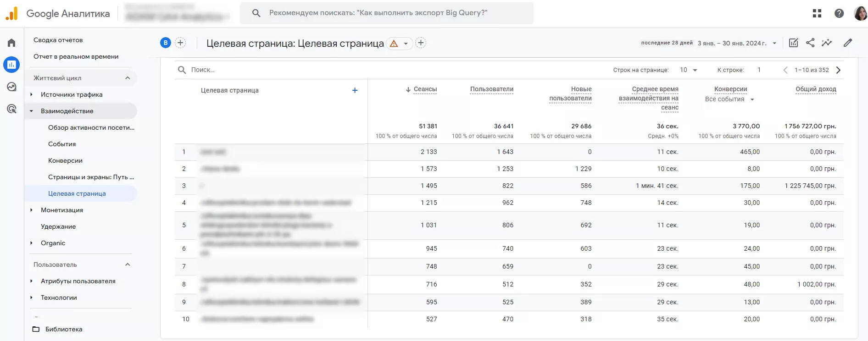Sort by Пользователи column header
The height and width of the screenshot is (341, 868).
[492, 89]
